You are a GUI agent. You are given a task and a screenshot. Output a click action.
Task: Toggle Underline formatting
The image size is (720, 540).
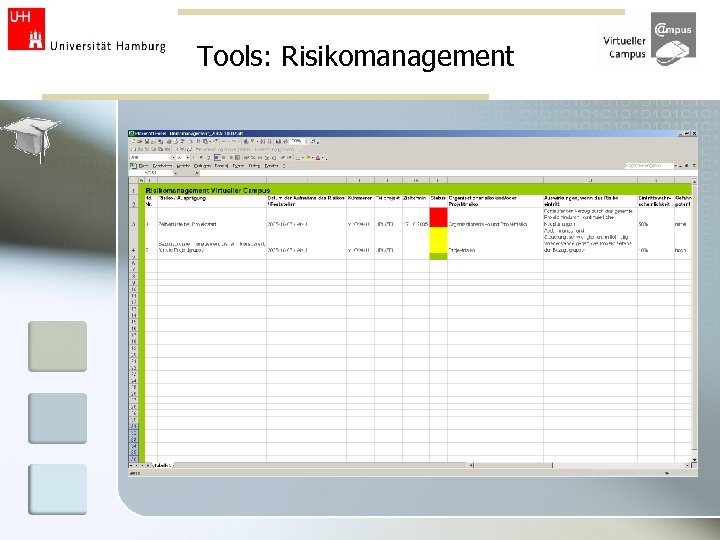pyautogui.click(x=208, y=158)
